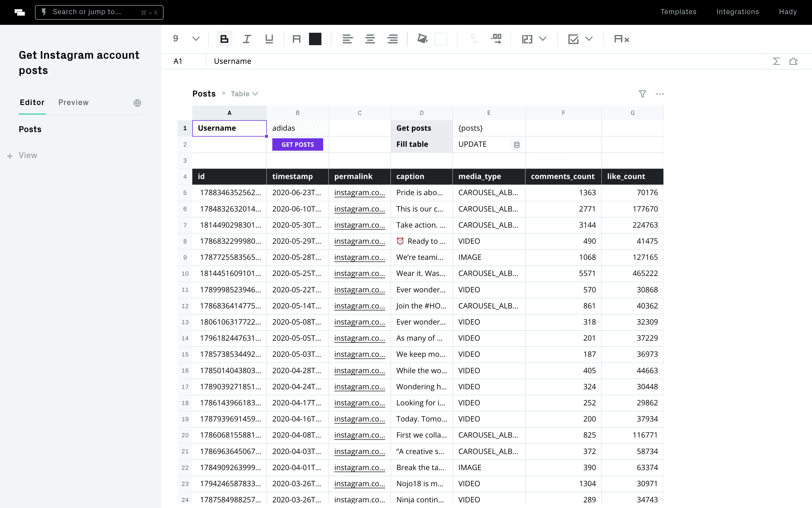Open Integrations in the top bar
This screenshot has width=812, height=508.
[x=737, y=12]
